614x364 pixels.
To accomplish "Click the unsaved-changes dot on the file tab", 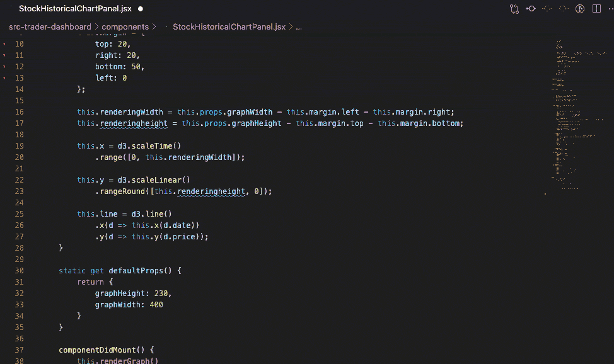I will tap(140, 9).
